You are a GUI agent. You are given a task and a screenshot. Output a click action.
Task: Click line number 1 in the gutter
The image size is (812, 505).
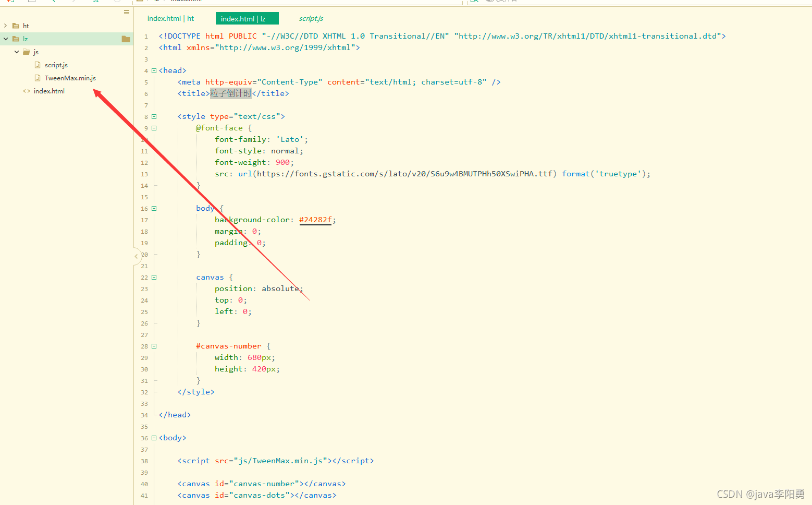[x=146, y=37]
